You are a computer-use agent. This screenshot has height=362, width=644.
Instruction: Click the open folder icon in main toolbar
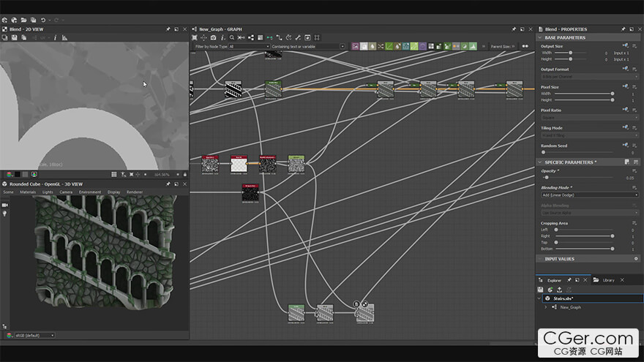[23, 20]
